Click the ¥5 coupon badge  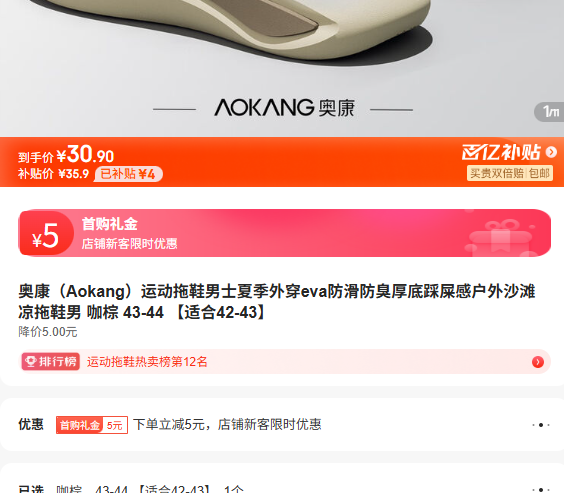click(x=46, y=234)
